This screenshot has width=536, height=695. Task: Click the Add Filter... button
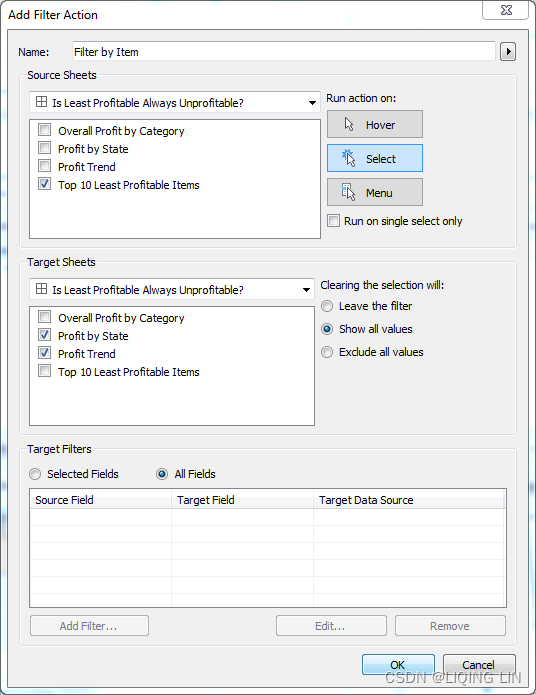coord(89,625)
